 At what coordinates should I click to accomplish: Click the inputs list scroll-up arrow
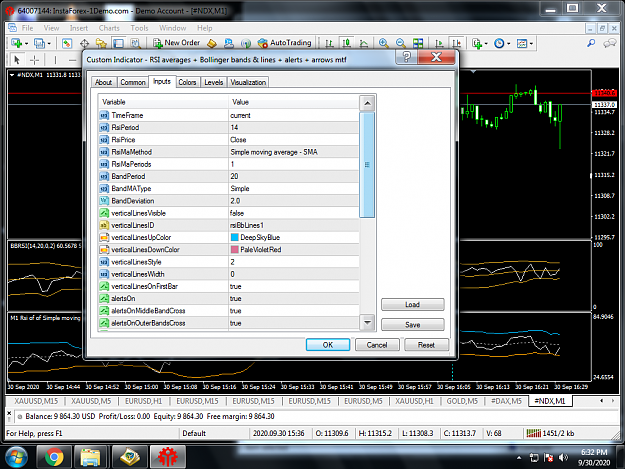(x=367, y=104)
